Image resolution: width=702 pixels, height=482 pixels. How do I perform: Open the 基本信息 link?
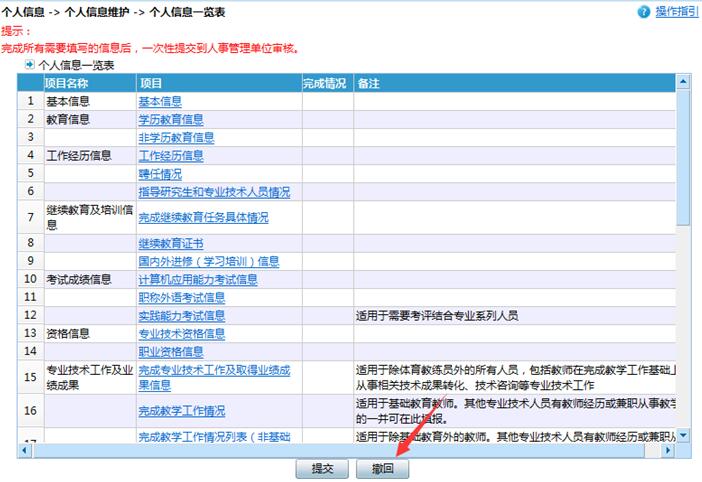point(159,101)
